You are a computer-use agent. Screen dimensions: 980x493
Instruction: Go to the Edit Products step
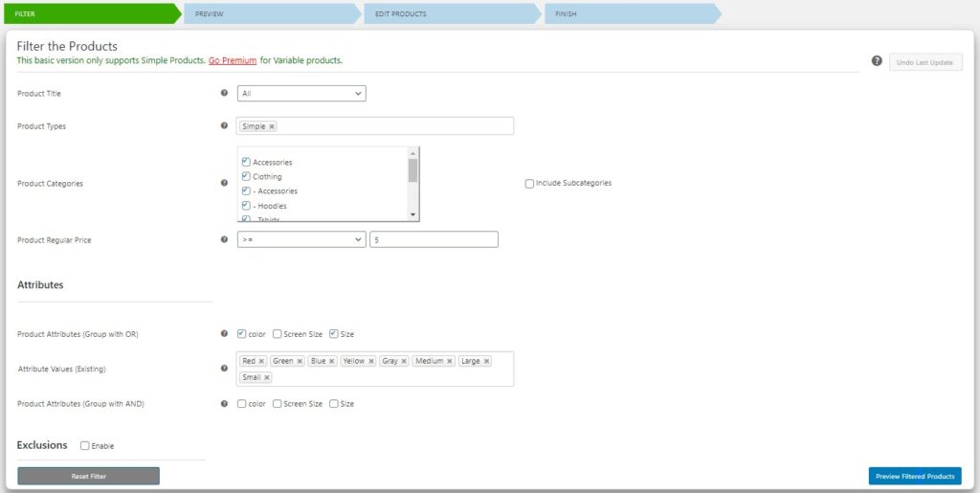tap(453, 13)
